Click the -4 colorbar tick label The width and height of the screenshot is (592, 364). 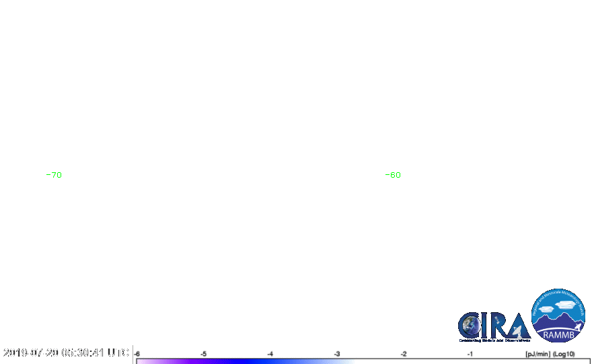point(270,354)
